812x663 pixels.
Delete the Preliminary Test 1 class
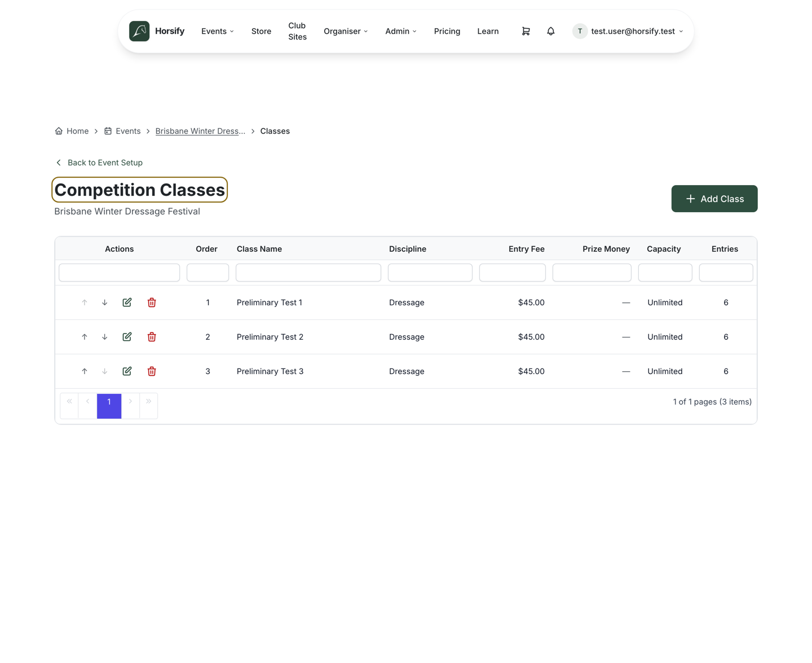coord(152,302)
